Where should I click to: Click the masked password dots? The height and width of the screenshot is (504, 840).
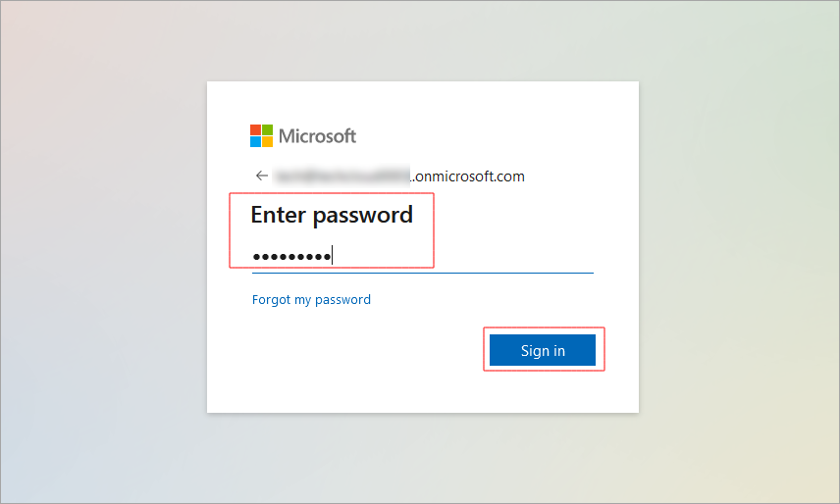pos(291,257)
